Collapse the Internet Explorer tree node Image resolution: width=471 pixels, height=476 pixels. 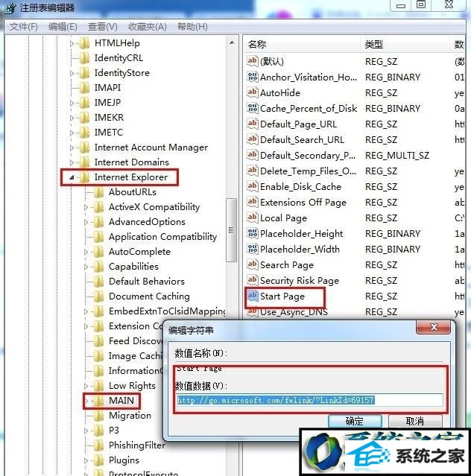(72, 177)
